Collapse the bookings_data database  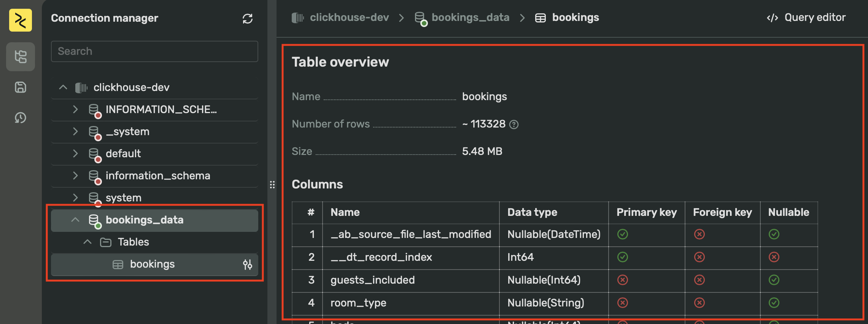coord(75,220)
